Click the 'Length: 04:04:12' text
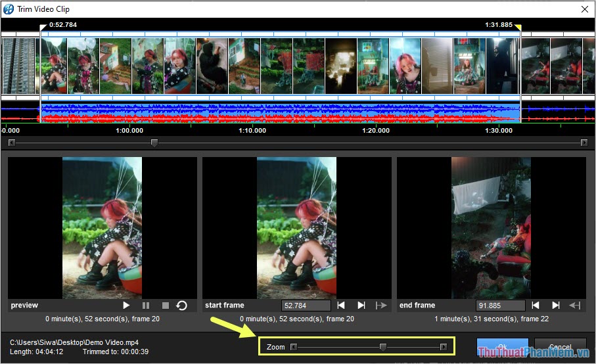Viewport: 596px width, 364px height. 37,352
